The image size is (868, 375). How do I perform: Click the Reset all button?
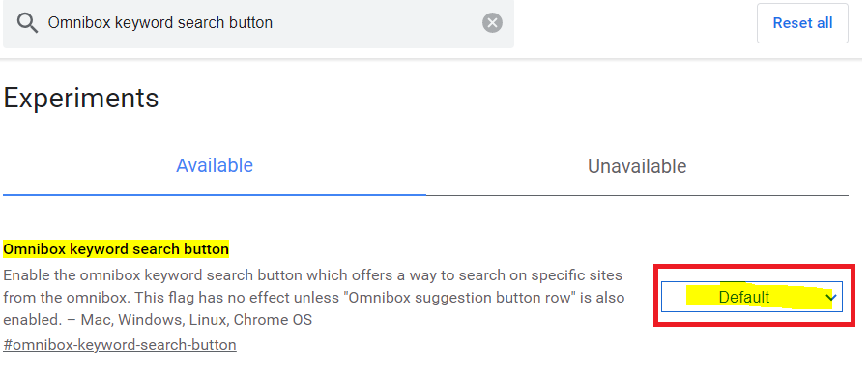(x=802, y=22)
